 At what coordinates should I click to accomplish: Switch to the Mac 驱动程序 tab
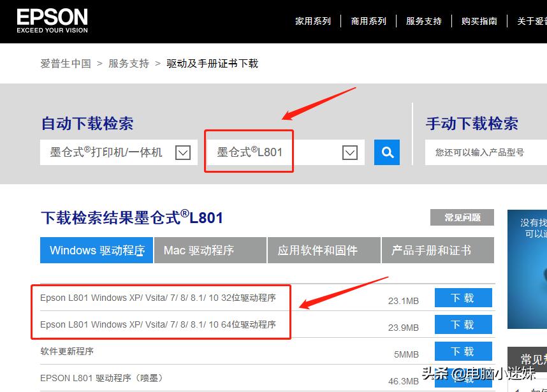click(x=210, y=250)
